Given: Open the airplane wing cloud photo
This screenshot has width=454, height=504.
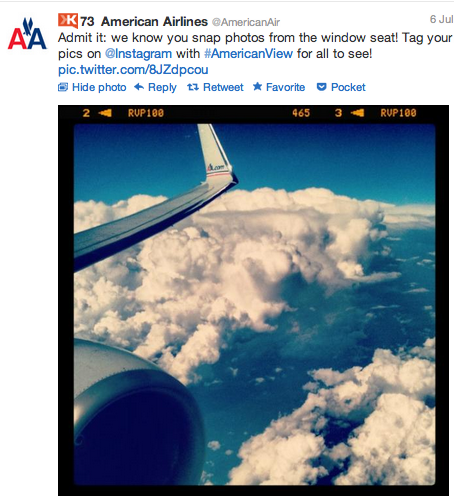Looking at the screenshot, I should point(254,300).
